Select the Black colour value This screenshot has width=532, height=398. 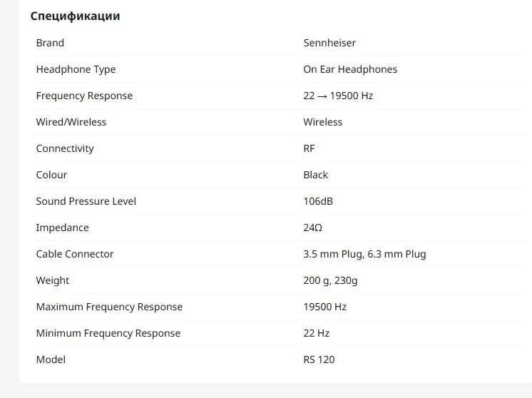pyautogui.click(x=315, y=175)
